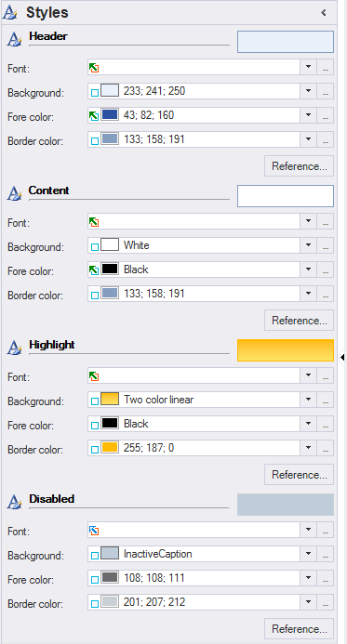Collapse the Styles panel with the header arrow
The height and width of the screenshot is (644, 347).
324,13
